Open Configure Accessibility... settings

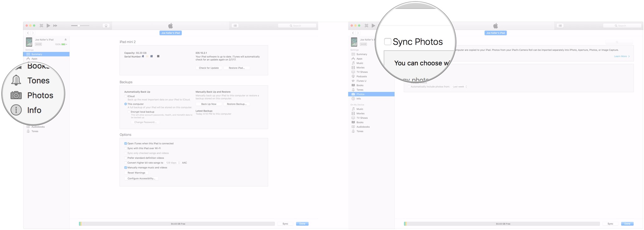click(142, 178)
